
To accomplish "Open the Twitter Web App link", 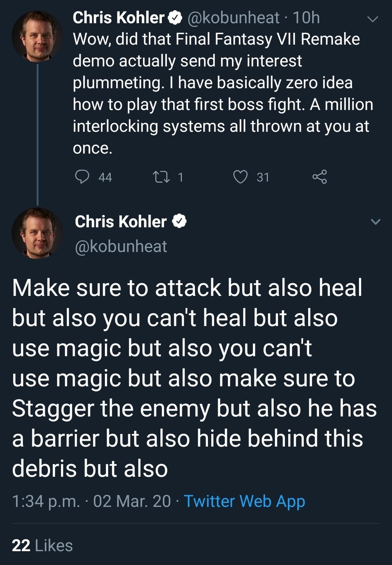I will (x=244, y=501).
